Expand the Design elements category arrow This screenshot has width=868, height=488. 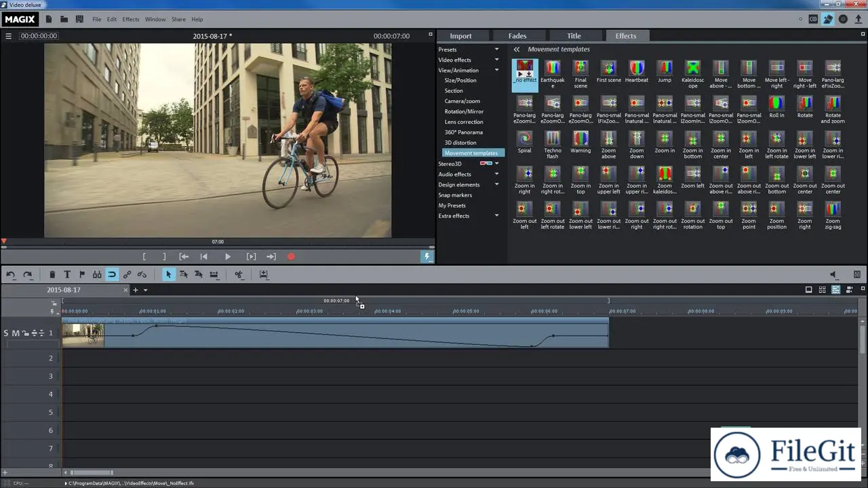(x=496, y=184)
